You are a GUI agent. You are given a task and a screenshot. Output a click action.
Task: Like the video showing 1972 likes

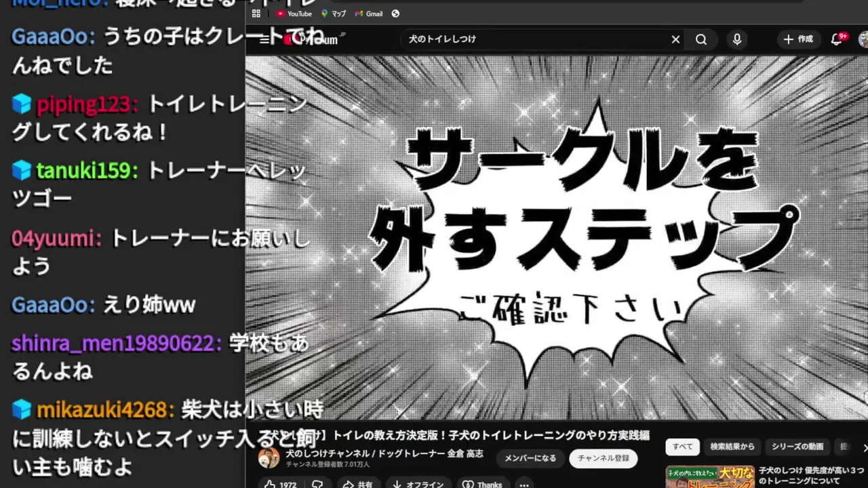tap(281, 484)
